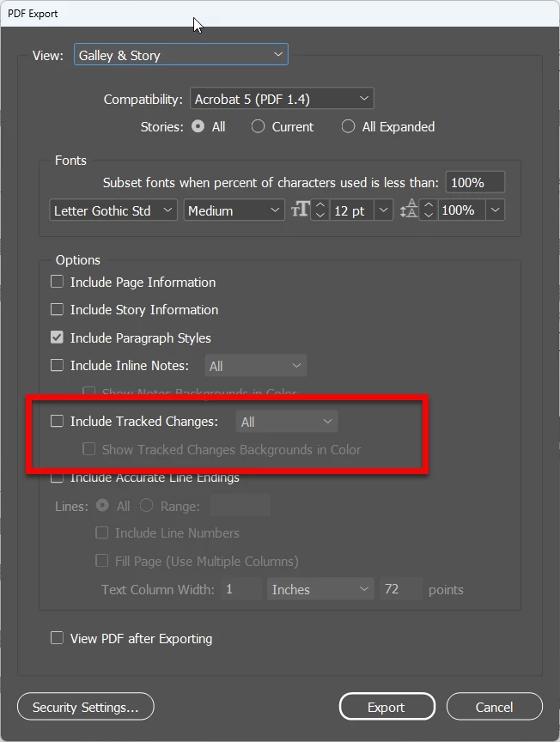Toggle Show Tracked Changes Backgrounds in Color
Viewport: 560px width, 742px height.
tap(89, 448)
